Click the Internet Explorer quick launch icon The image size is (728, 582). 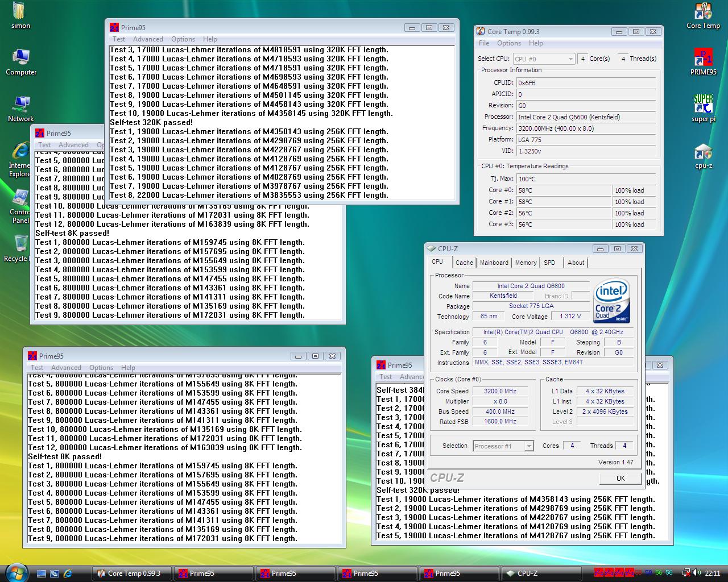coord(68,573)
